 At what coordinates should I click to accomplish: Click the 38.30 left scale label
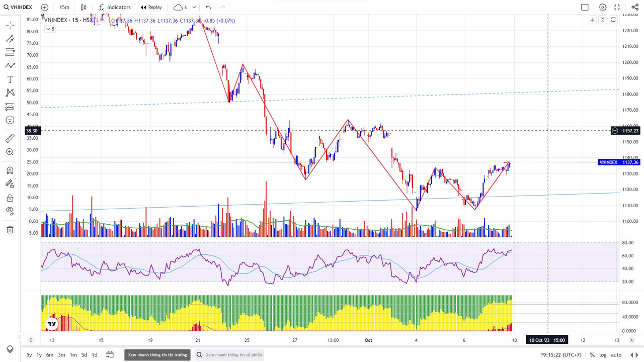(32, 131)
